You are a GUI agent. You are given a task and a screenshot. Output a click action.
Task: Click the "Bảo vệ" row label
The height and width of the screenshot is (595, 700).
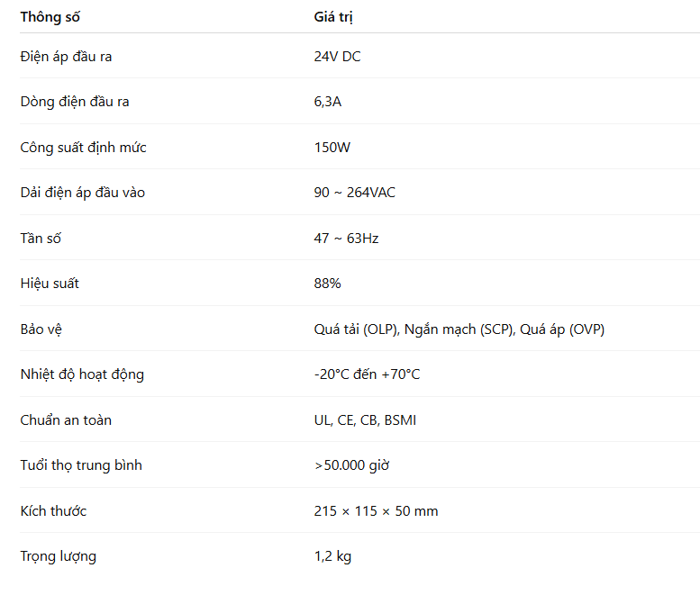pos(41,329)
